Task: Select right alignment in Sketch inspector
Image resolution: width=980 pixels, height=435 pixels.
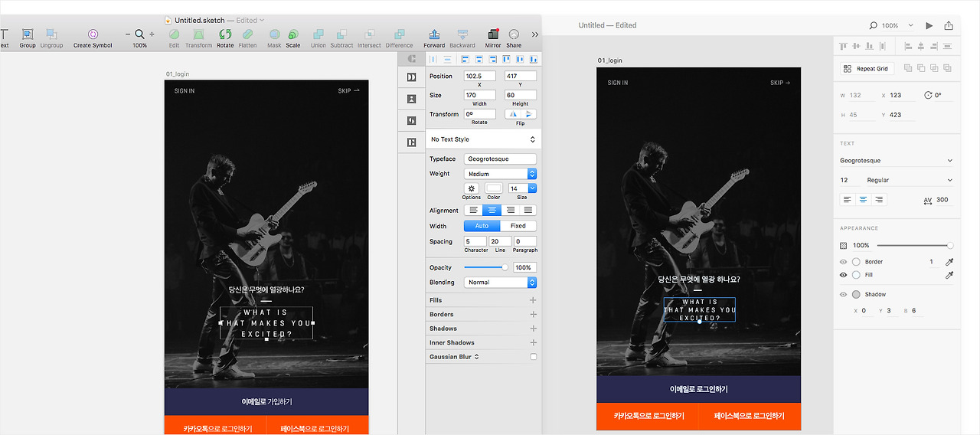Action: [x=510, y=210]
